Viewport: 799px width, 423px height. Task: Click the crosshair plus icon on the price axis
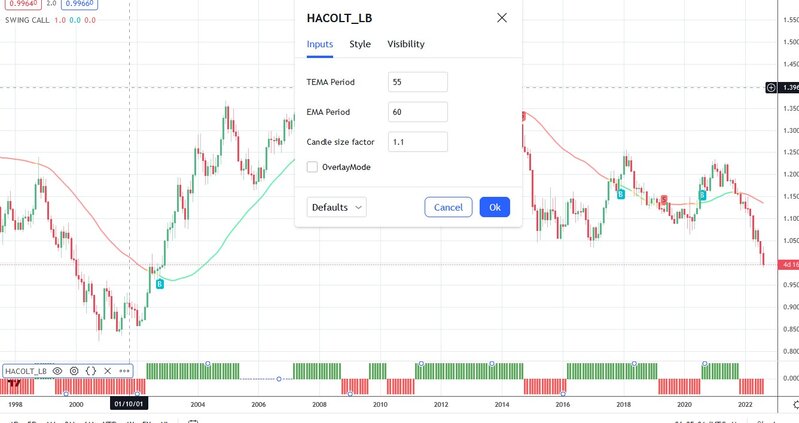click(769, 88)
